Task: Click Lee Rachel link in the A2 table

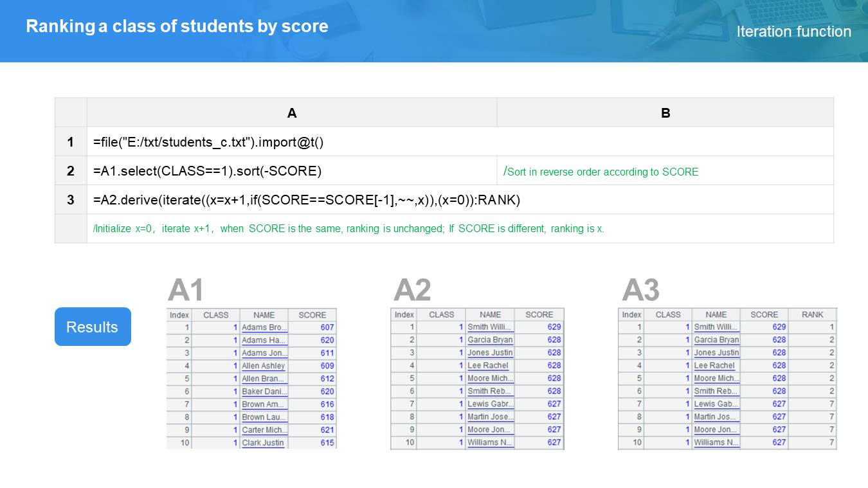Action: click(x=487, y=366)
